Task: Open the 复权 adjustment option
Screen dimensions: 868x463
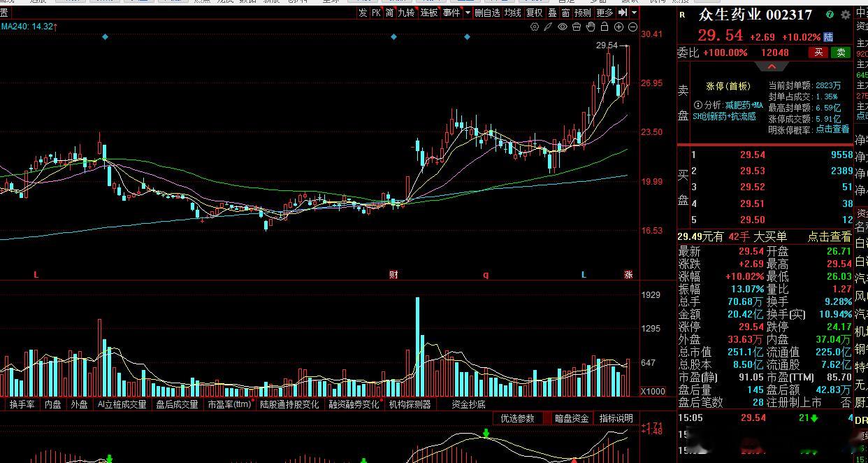Action: click(x=535, y=13)
